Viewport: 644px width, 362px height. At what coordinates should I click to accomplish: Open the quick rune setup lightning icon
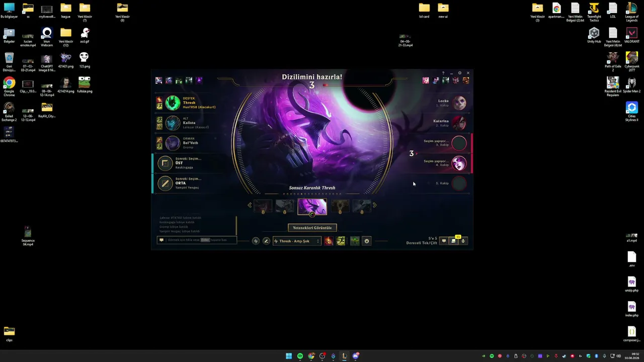click(x=256, y=241)
